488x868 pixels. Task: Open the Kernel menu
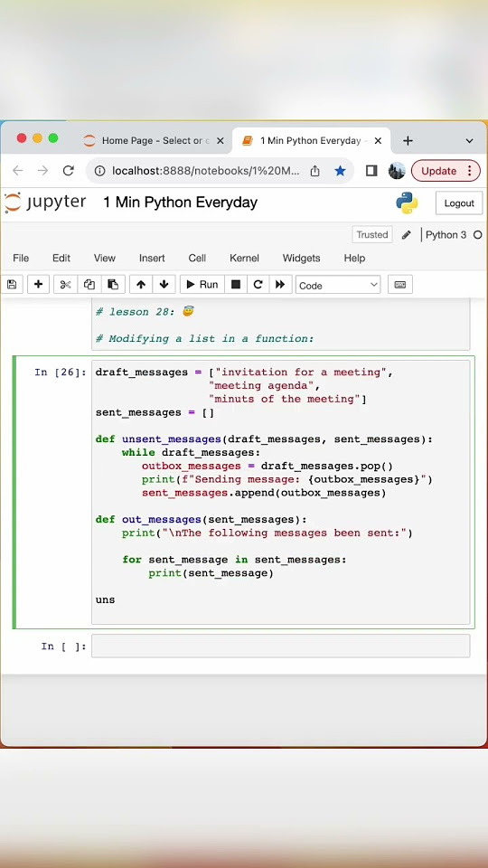[x=244, y=258]
